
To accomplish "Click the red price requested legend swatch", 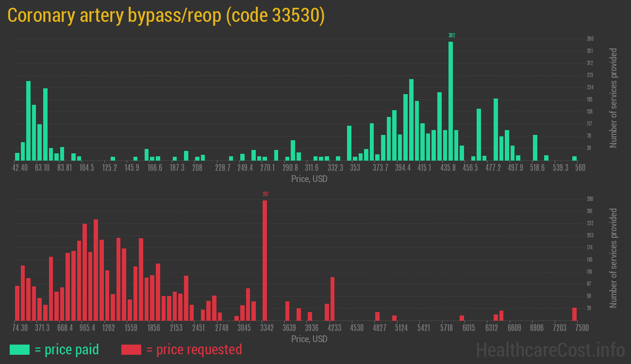I will tap(131, 349).
